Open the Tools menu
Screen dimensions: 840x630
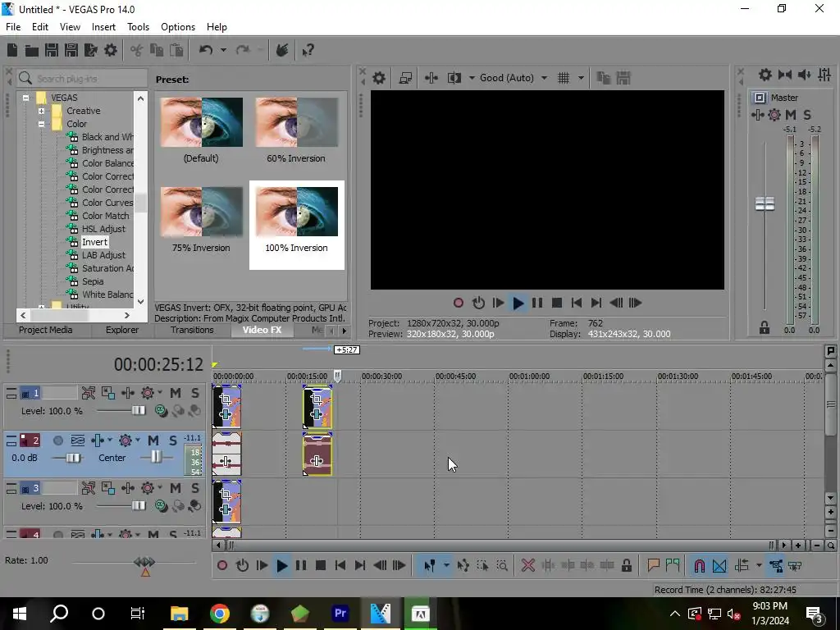tap(138, 27)
